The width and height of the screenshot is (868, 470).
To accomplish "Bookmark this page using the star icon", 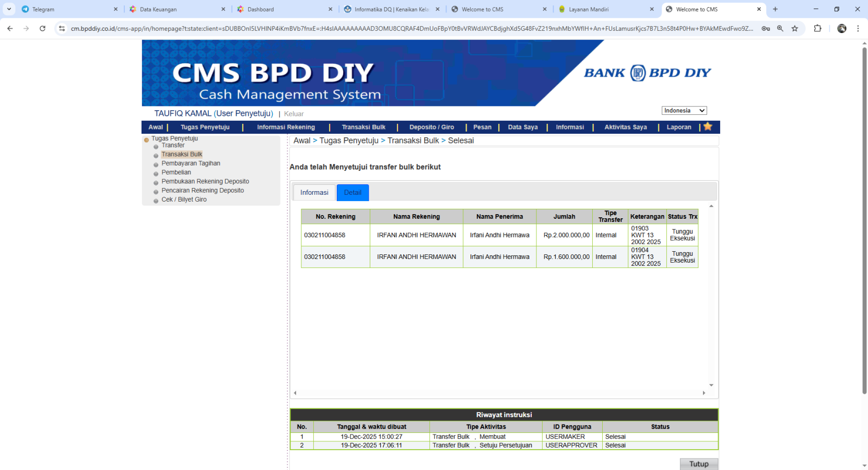I will click(x=794, y=29).
